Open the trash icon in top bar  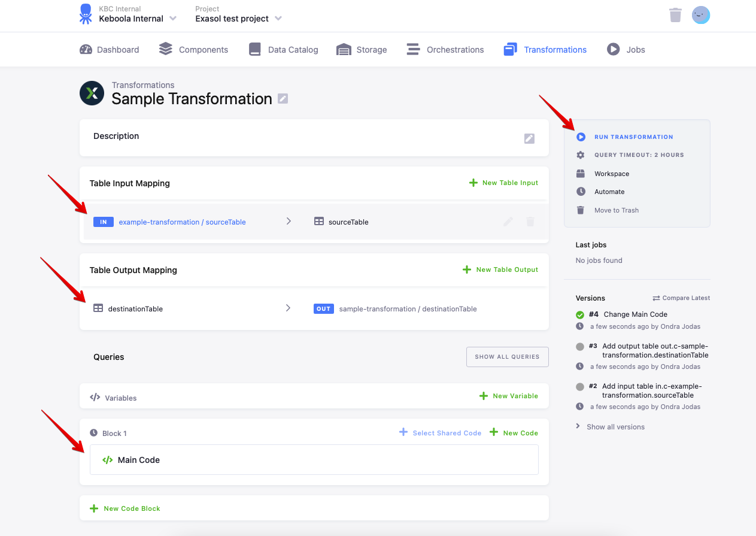[675, 15]
